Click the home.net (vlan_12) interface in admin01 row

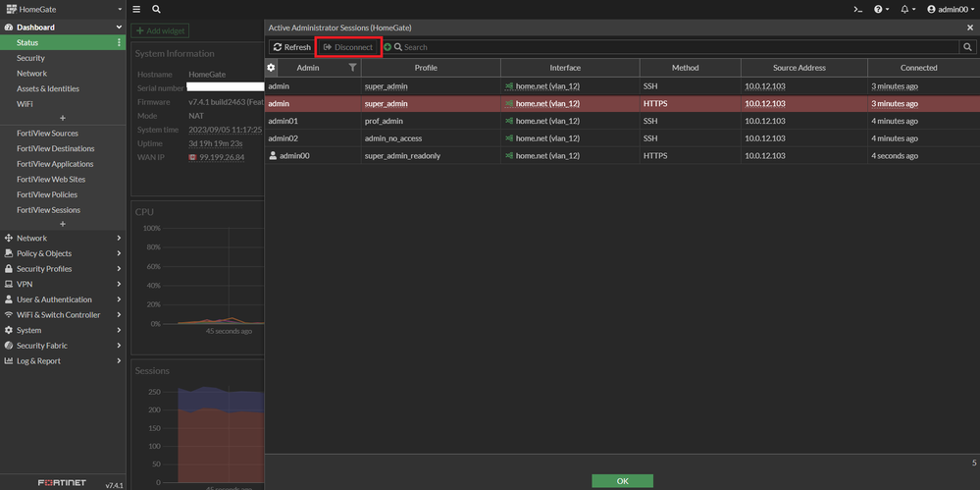(x=547, y=121)
